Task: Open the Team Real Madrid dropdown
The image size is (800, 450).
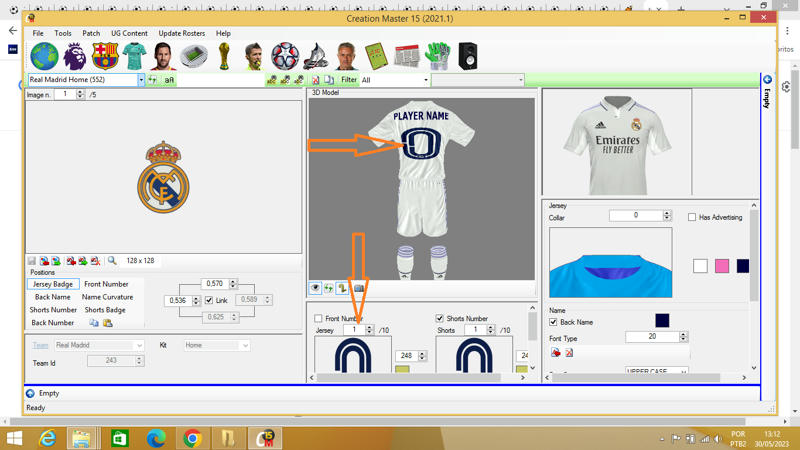Action: click(x=139, y=345)
